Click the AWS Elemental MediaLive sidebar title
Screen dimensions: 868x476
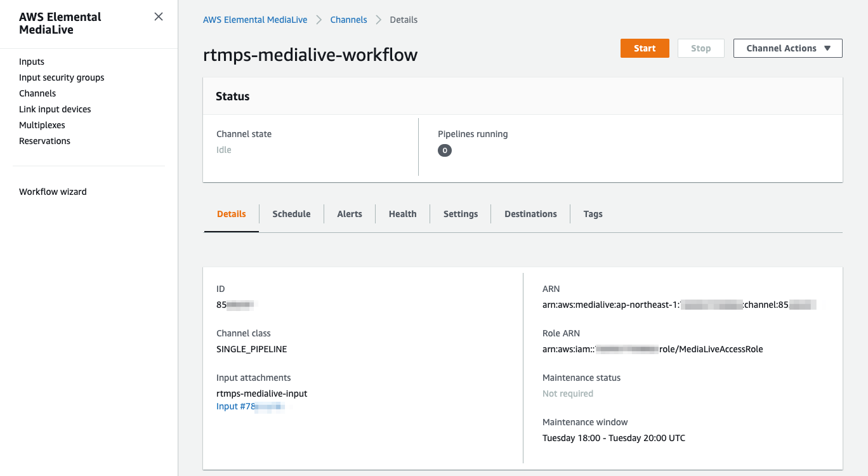tap(60, 23)
